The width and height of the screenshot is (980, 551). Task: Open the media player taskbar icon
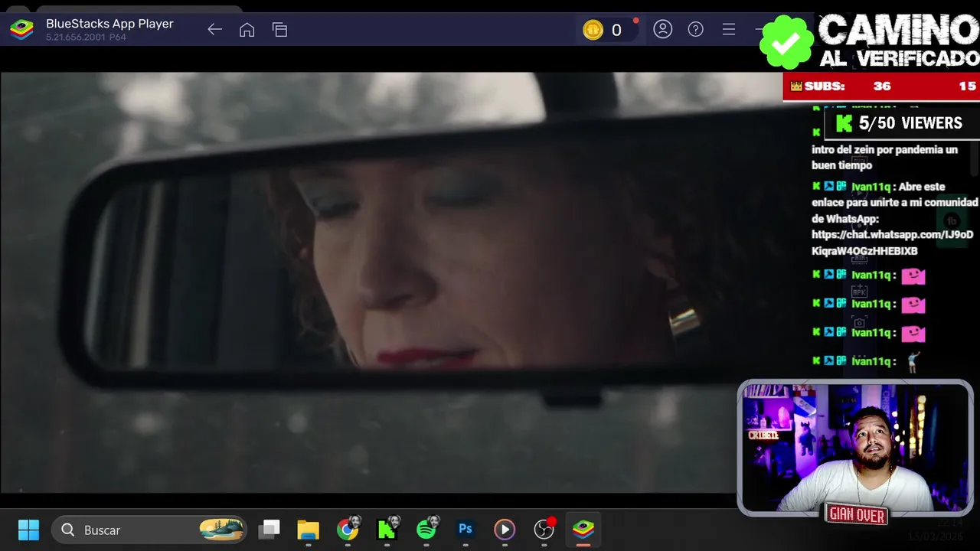(505, 530)
